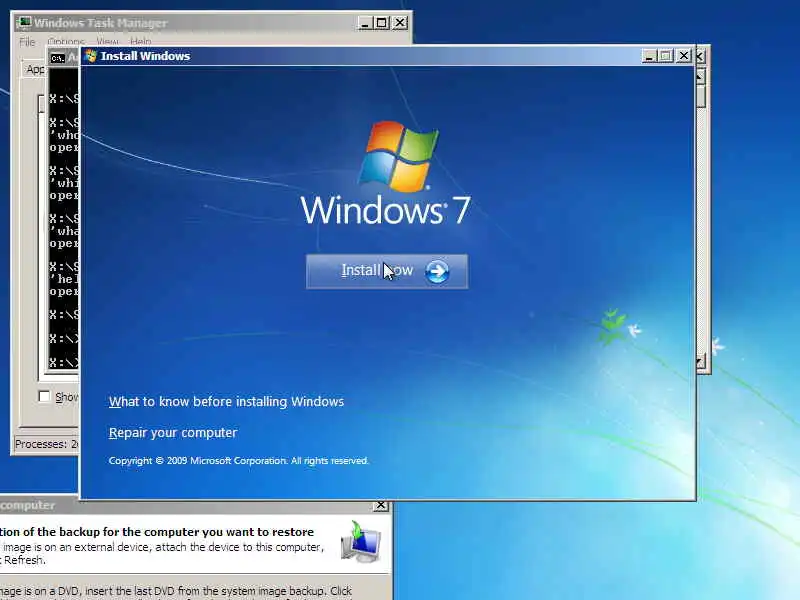Click command prompt scrollbar down arrow
Viewport: 800px width, 600px height.
[700, 363]
